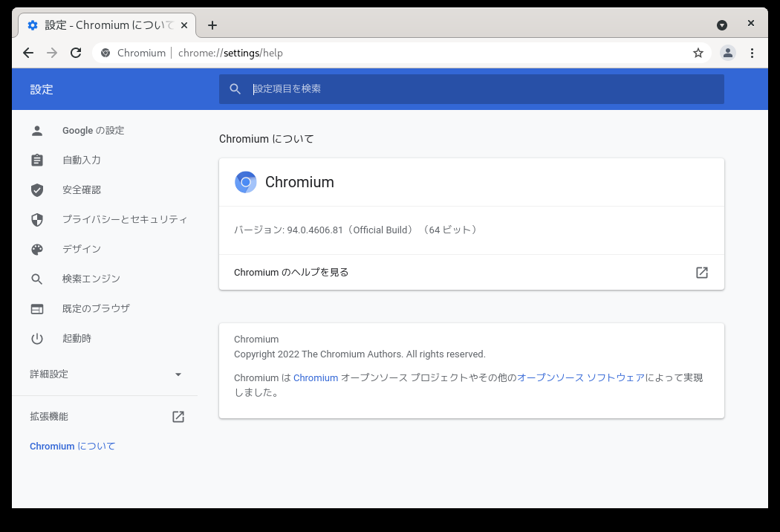Click the clipboard icon beside 自動入力
The height and width of the screenshot is (532, 780).
37,160
